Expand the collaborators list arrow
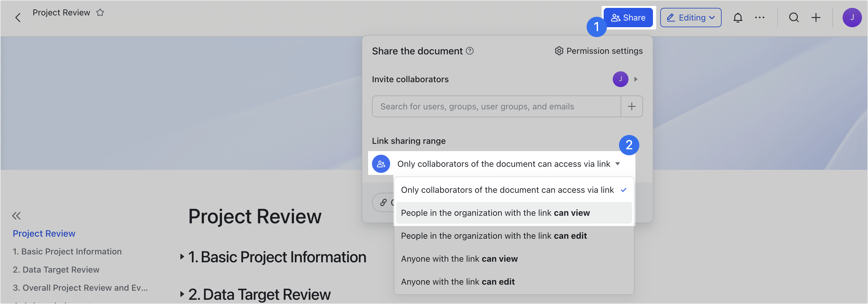868x304 pixels. pyautogui.click(x=636, y=79)
